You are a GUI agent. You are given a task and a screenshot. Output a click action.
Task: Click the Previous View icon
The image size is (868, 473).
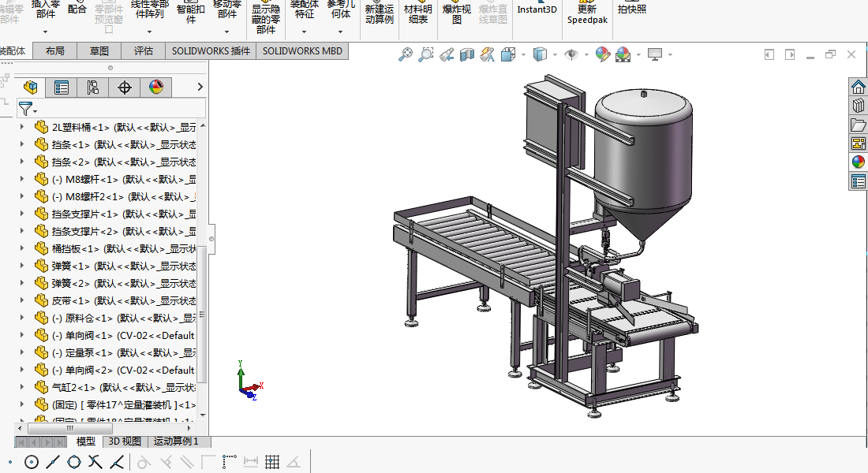click(x=447, y=54)
